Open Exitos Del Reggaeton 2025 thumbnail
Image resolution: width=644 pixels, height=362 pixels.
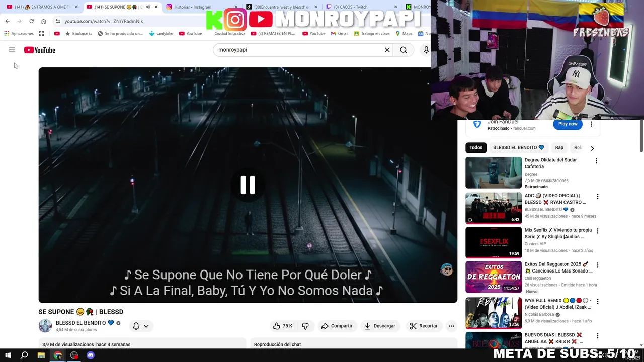494,277
